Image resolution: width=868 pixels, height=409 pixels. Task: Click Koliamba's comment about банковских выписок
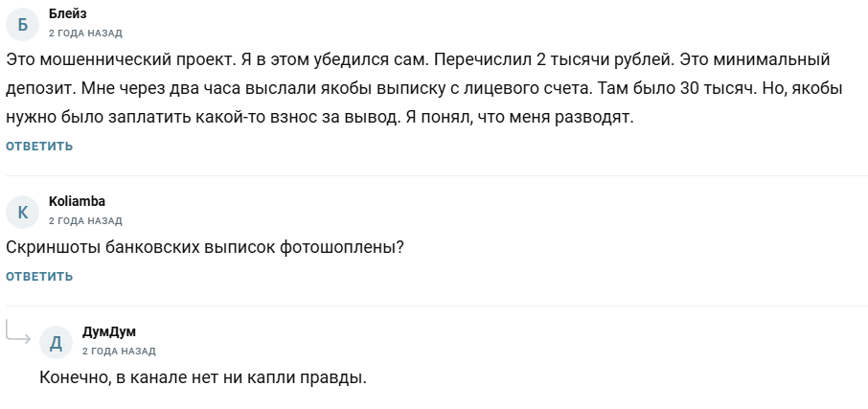pyautogui.click(x=205, y=247)
